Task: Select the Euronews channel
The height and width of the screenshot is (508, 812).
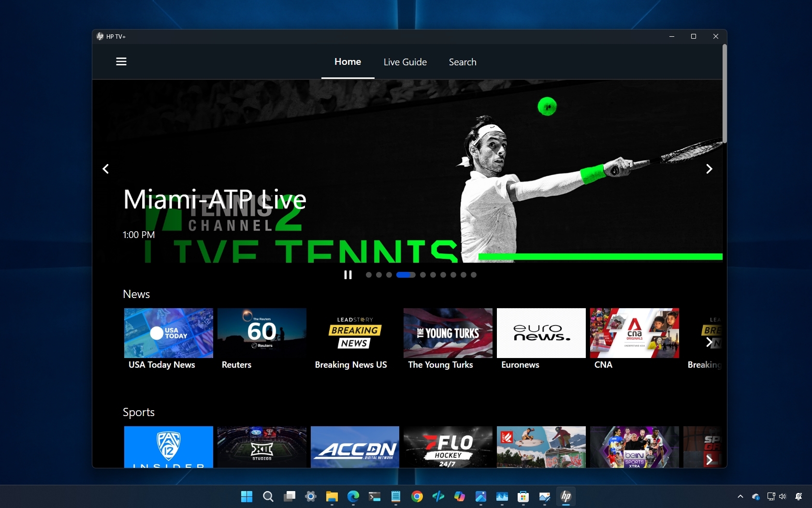Action: coord(540,333)
